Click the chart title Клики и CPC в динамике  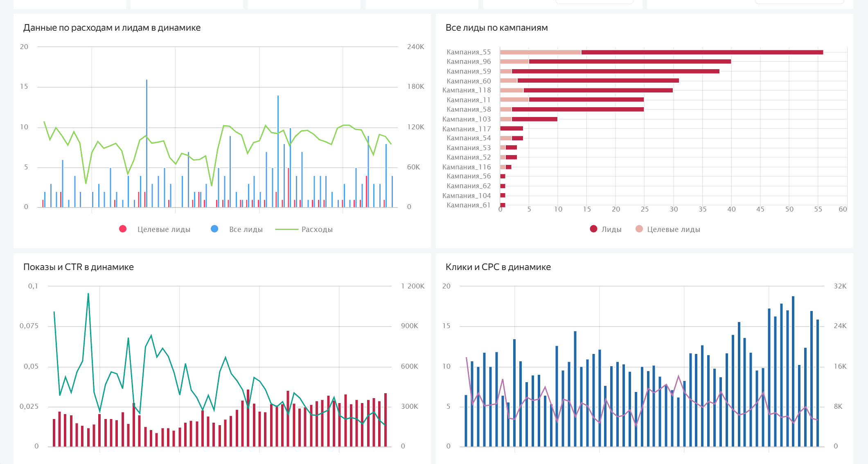[498, 267]
